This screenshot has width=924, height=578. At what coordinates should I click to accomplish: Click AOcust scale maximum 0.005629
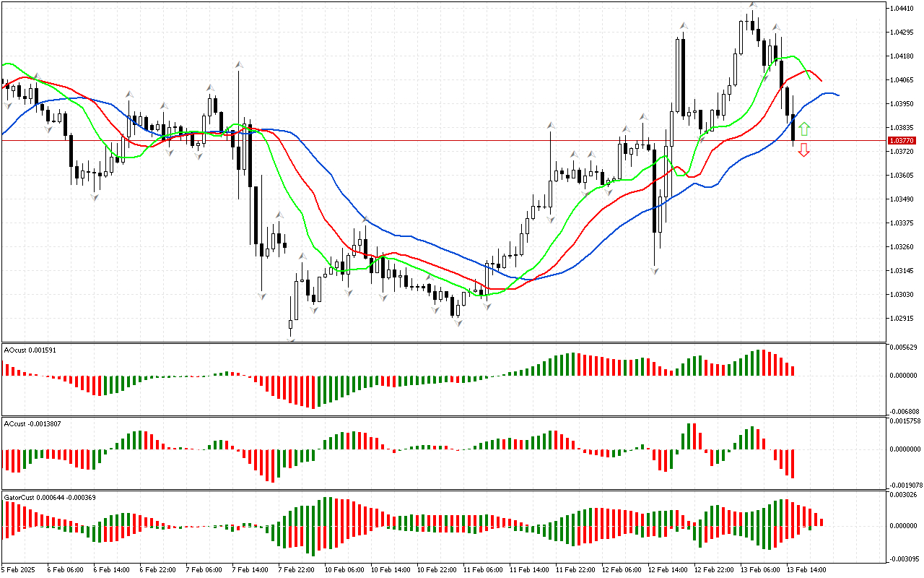point(904,348)
